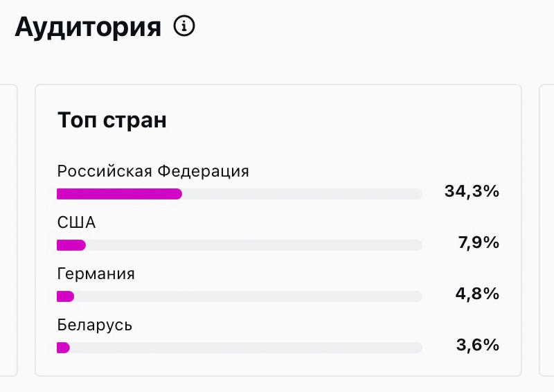Click the Аудитория section heading

coord(87,28)
